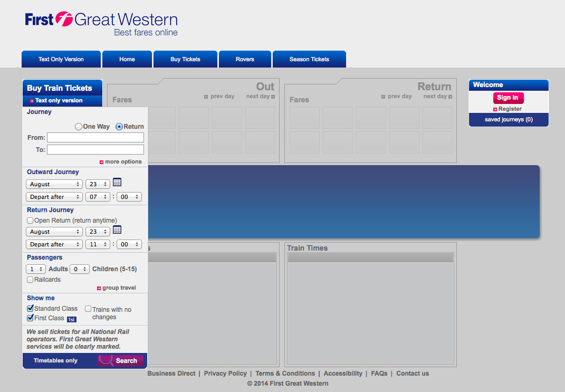The height and width of the screenshot is (392, 565).
Task: Open the Privacy Policy footer link
Action: [225, 374]
